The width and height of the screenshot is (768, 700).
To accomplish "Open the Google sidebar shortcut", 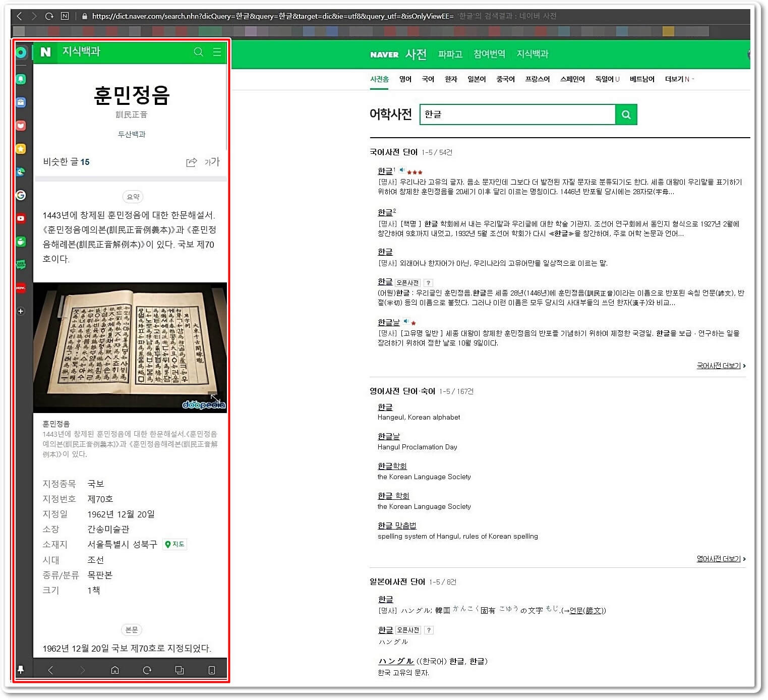I will pyautogui.click(x=21, y=195).
